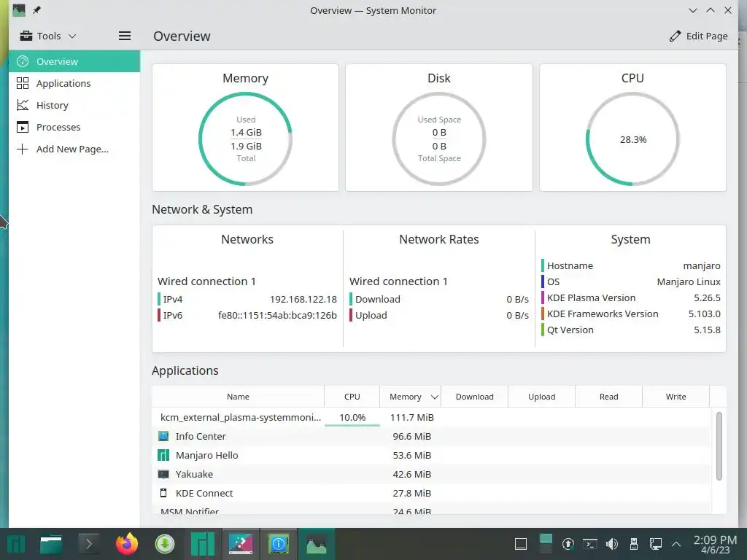Open the hamburger menu icon
The width and height of the screenshot is (747, 560).
click(x=124, y=36)
